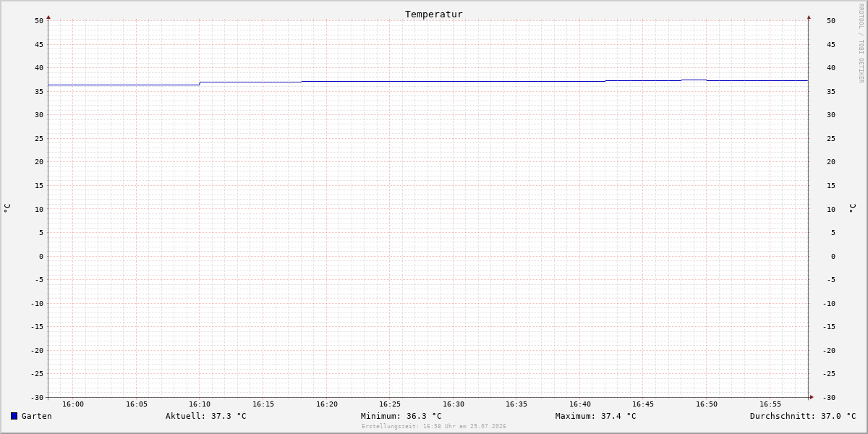This screenshot has height=434, width=868.
Task: Click the 16:00 time axis label
Action: [73, 404]
